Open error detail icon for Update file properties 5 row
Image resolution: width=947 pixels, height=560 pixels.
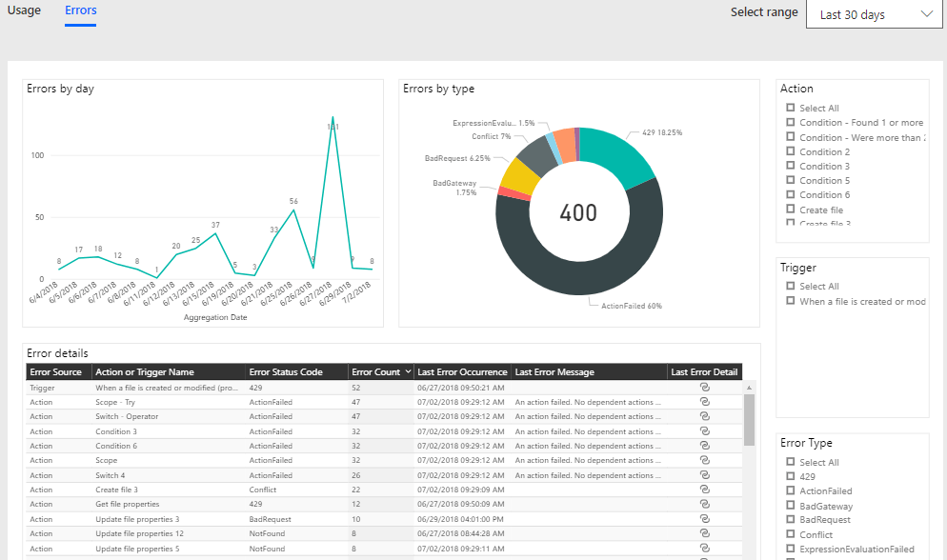click(x=704, y=549)
